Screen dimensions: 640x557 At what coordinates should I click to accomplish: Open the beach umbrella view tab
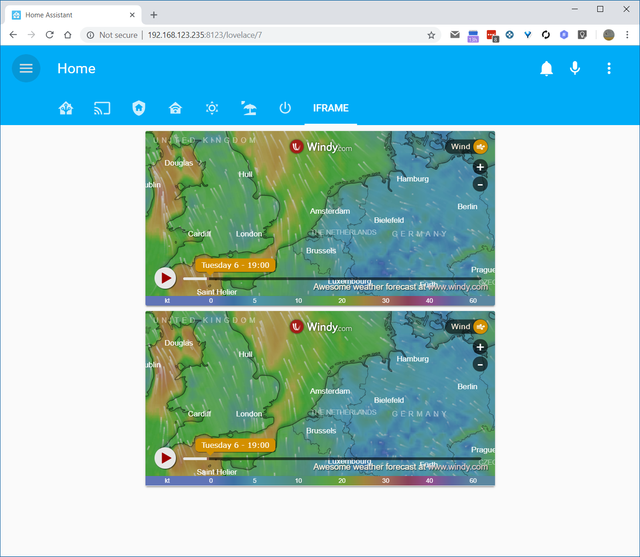coord(248,108)
